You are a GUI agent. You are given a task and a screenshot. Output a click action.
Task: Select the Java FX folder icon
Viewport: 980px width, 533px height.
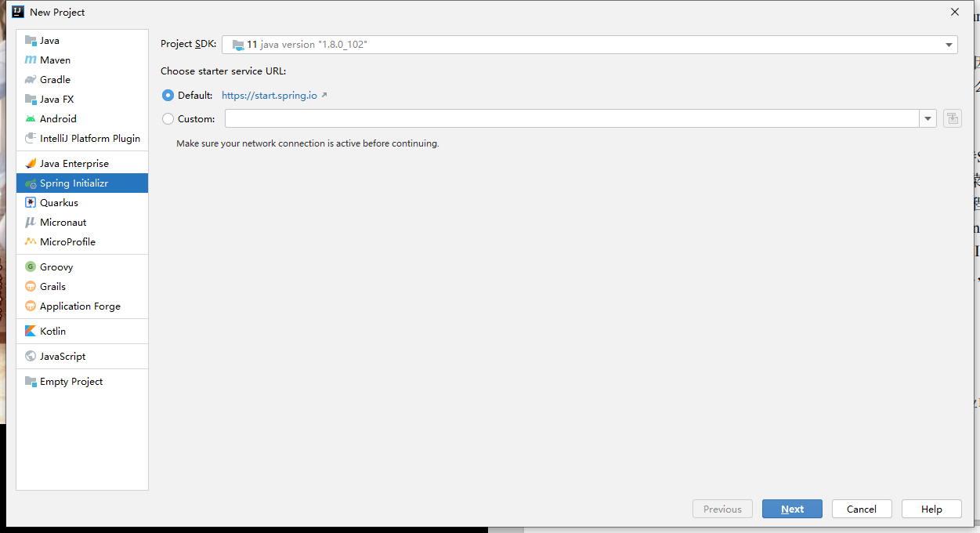(x=31, y=100)
